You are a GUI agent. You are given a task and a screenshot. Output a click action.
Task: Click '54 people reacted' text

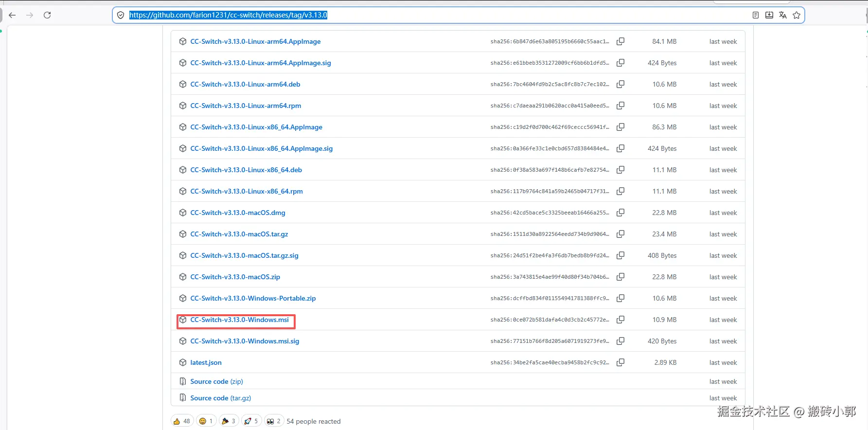tap(314, 421)
